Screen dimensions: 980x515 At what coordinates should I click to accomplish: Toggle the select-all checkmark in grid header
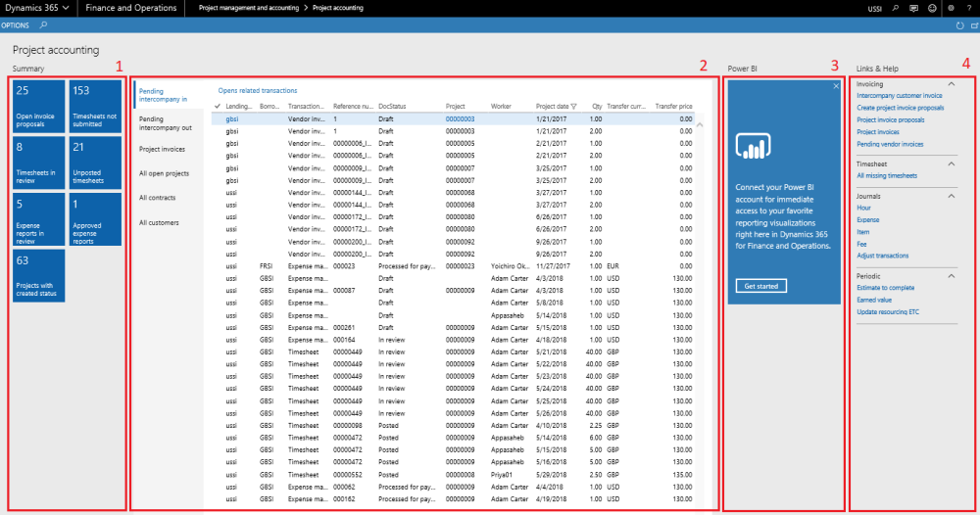click(217, 106)
